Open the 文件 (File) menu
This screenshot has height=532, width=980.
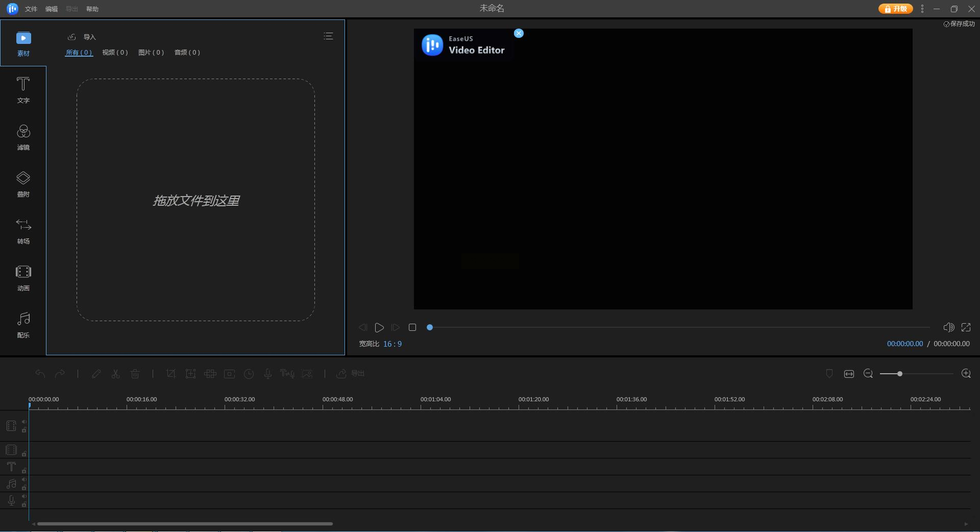31,9
